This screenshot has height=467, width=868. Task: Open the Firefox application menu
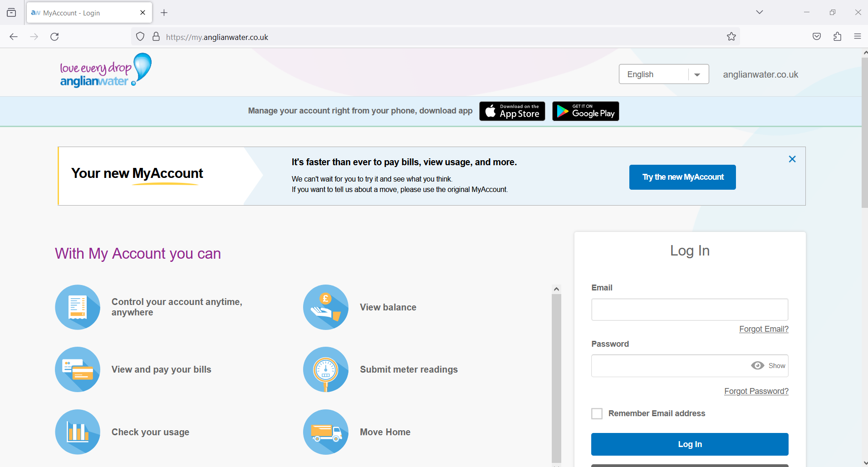858,36
